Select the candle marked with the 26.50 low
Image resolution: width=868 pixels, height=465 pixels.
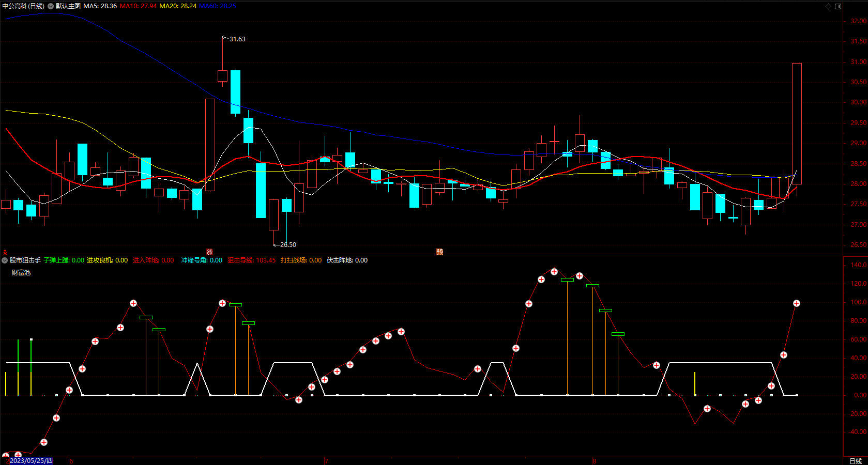coord(273,215)
